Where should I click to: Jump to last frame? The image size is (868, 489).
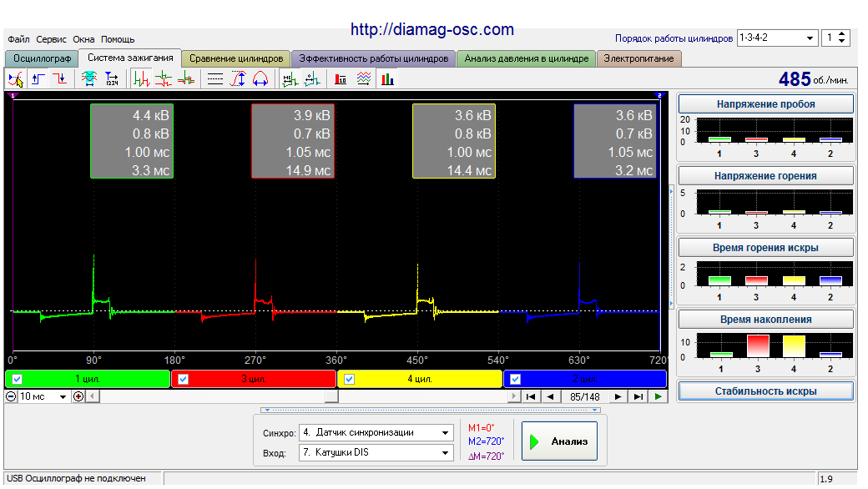pyautogui.click(x=638, y=396)
